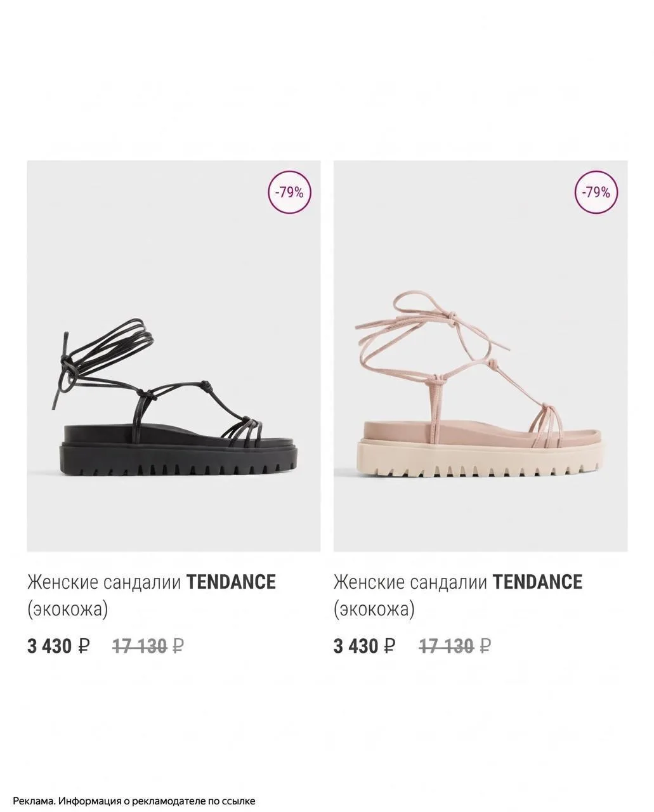Click the -79% badge on the pink sandal
Image resolution: width=654 pixels, height=812 pixels.
point(596,193)
